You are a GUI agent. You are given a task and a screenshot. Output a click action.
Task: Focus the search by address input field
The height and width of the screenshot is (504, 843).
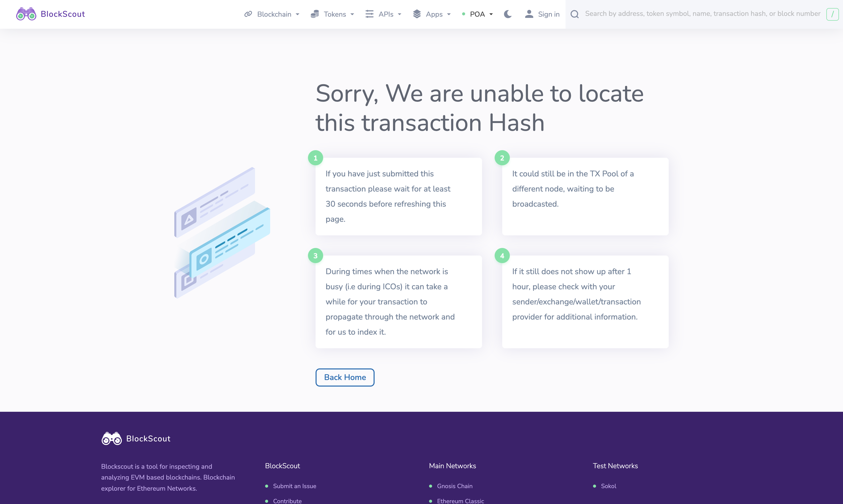702,14
